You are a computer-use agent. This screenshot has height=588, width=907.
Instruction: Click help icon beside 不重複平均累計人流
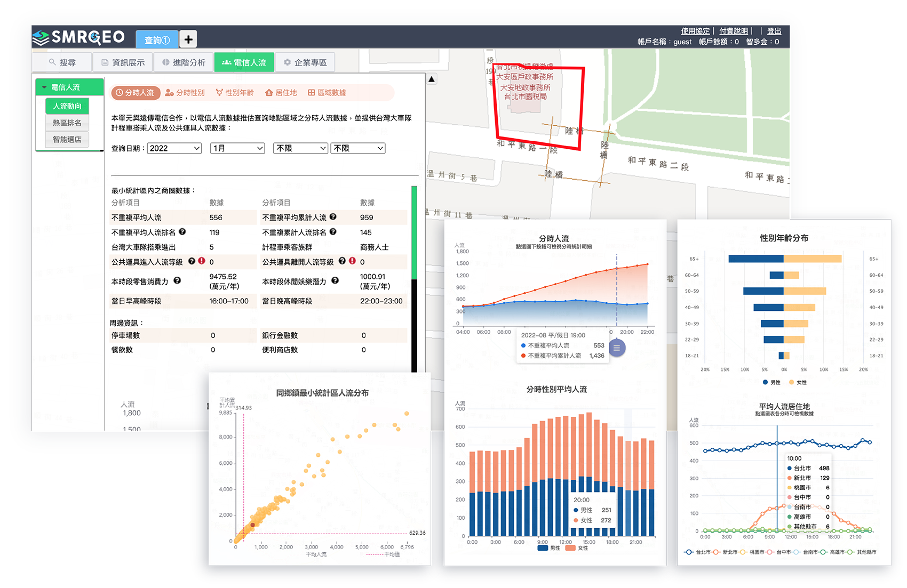(x=333, y=217)
